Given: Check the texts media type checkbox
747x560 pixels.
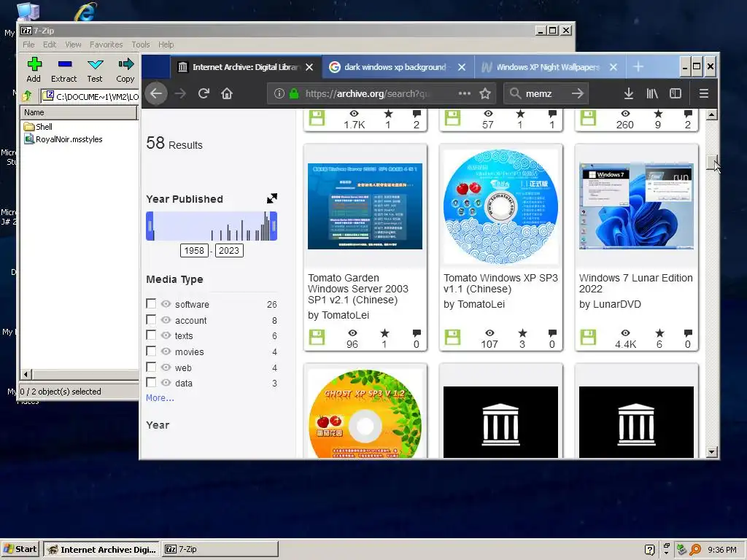Looking at the screenshot, I should (151, 335).
